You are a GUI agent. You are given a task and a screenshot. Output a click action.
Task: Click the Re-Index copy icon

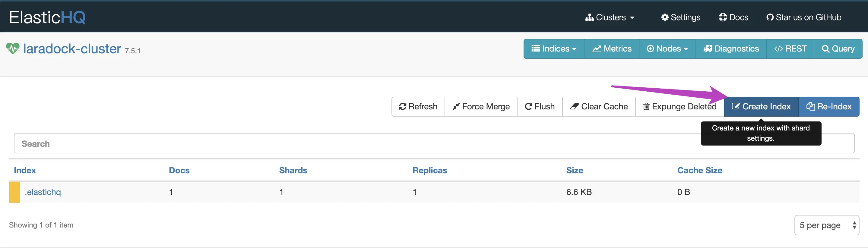point(810,107)
